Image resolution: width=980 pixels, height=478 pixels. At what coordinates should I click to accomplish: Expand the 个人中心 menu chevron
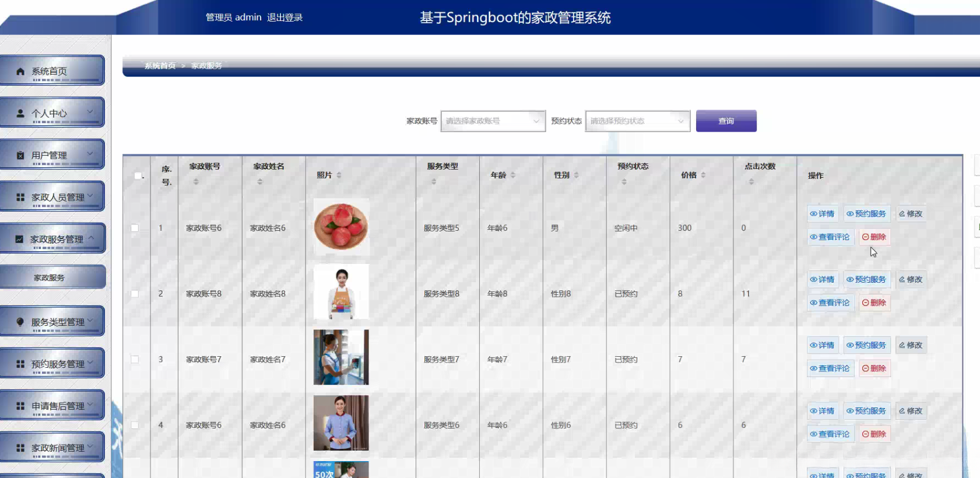click(90, 111)
